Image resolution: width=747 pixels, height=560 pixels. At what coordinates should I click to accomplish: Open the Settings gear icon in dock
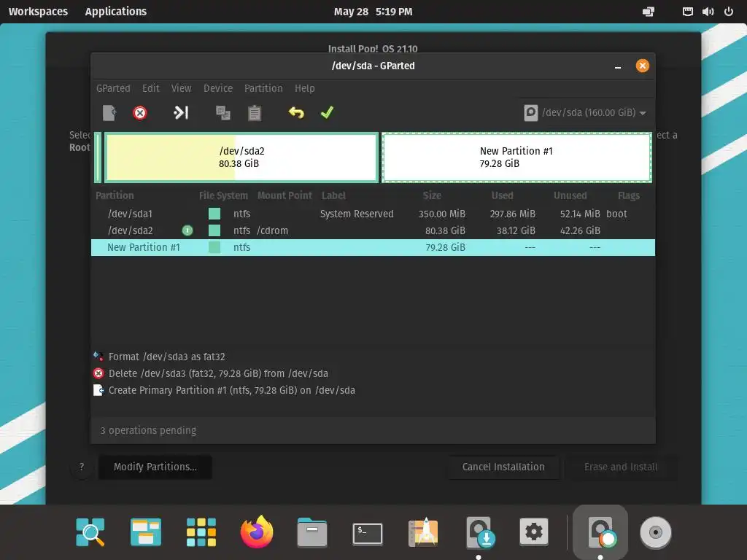click(x=534, y=532)
